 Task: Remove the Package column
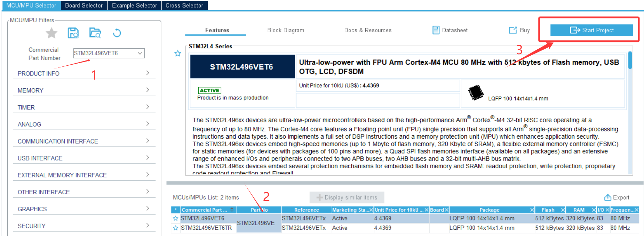click(532, 210)
